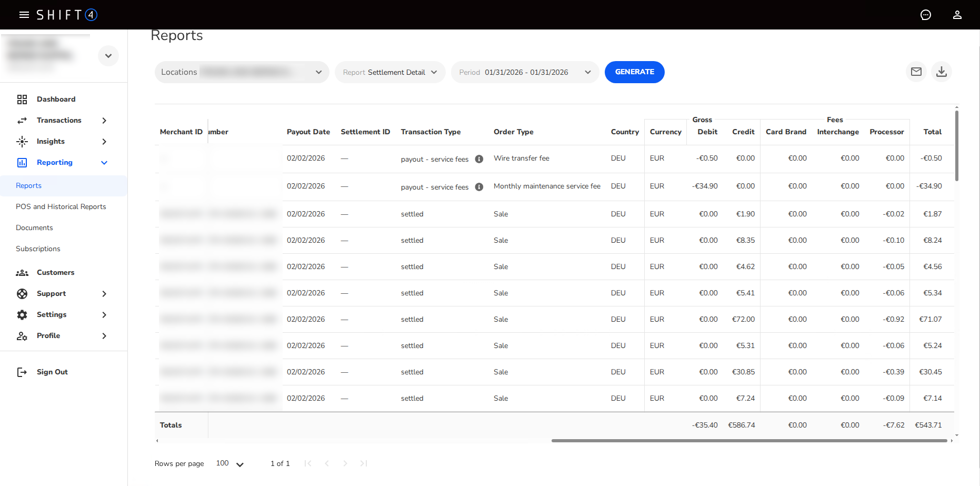The width and height of the screenshot is (980, 486).
Task: Open the user account icon
Action: tap(957, 15)
